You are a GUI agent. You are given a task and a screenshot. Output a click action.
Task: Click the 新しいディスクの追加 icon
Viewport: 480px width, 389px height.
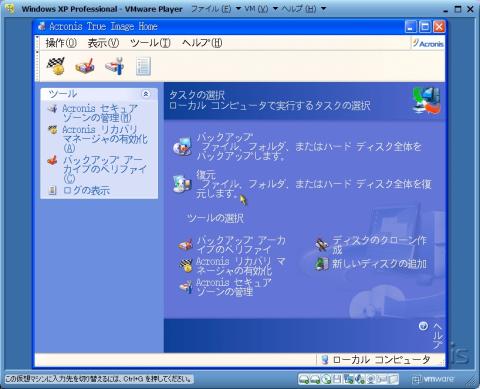(322, 264)
